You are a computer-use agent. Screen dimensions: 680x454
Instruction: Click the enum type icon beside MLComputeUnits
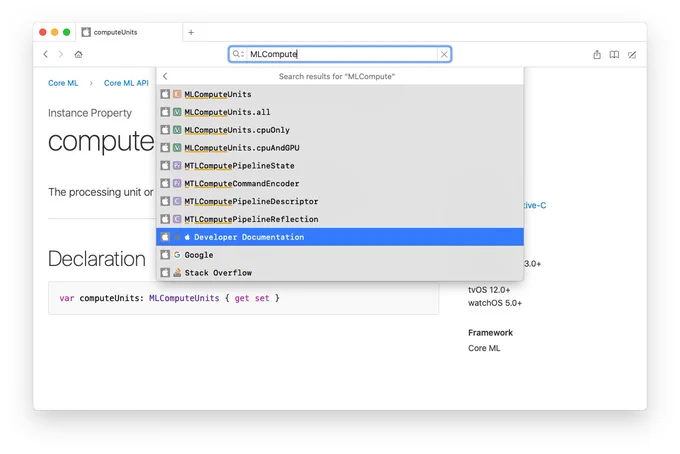[x=177, y=94]
